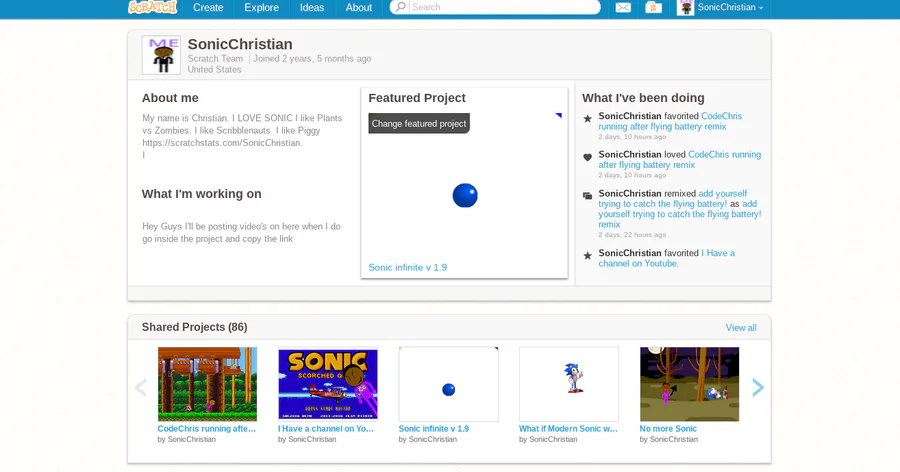Open the About menu item

click(x=359, y=7)
